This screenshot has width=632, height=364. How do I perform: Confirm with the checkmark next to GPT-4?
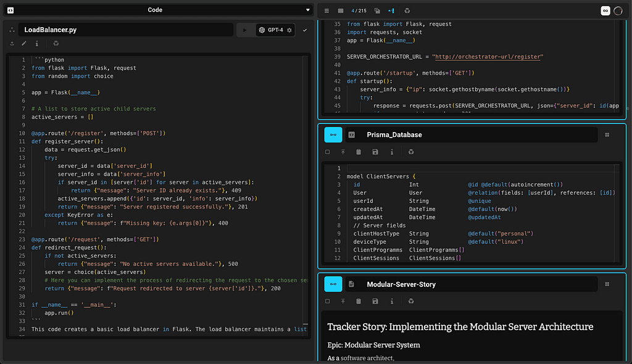pos(305,30)
